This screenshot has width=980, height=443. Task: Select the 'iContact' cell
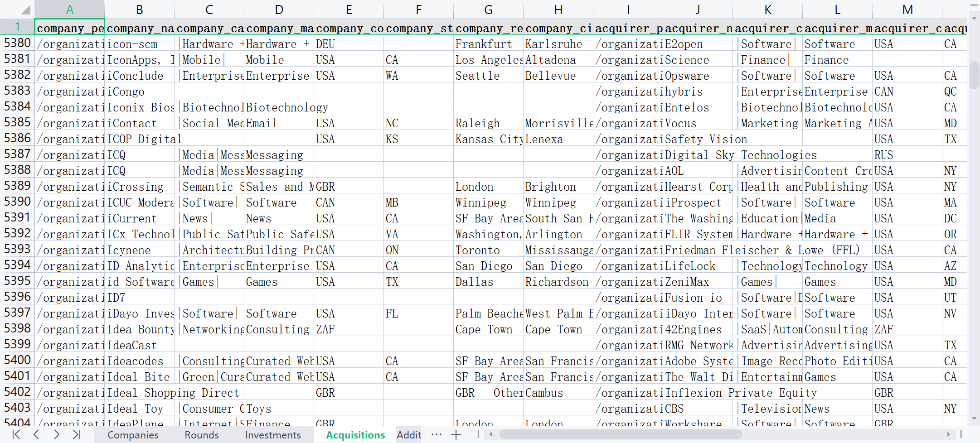(140, 123)
